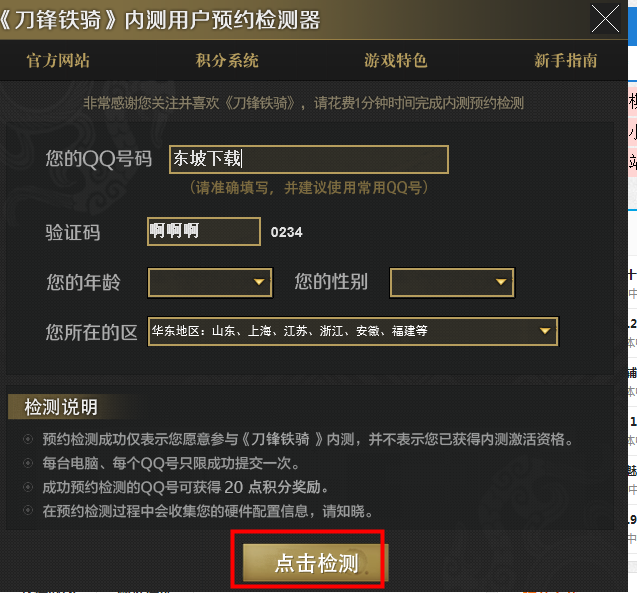The image size is (637, 593).
Task: Click the region dropdown arrow icon
Action: pyautogui.click(x=545, y=331)
